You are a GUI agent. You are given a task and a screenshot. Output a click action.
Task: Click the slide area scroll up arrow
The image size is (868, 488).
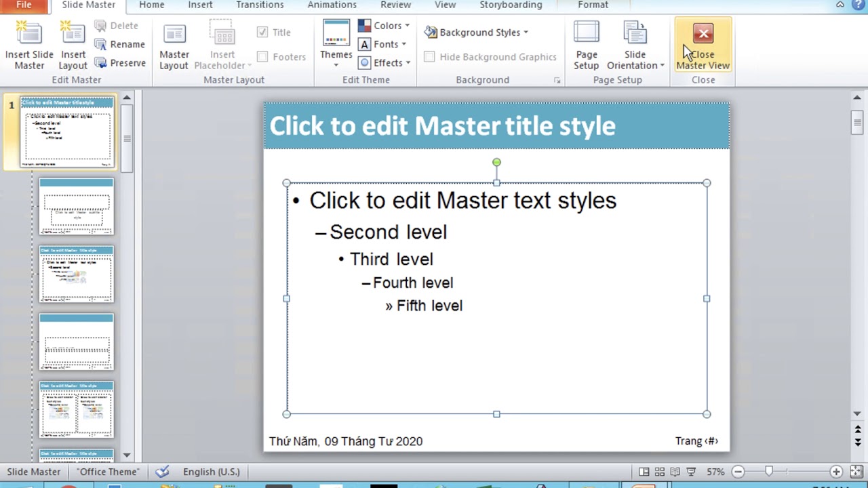pyautogui.click(x=857, y=98)
